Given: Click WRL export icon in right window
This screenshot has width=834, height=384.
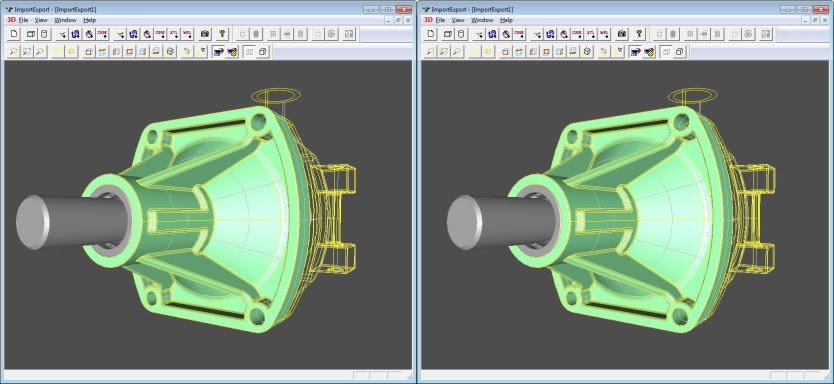Looking at the screenshot, I should coord(604,34).
